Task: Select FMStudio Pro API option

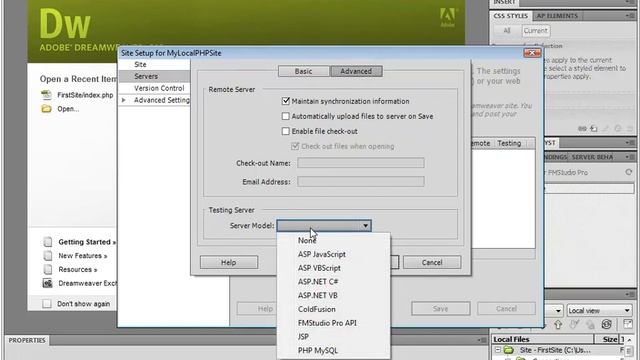Action: 327,323
